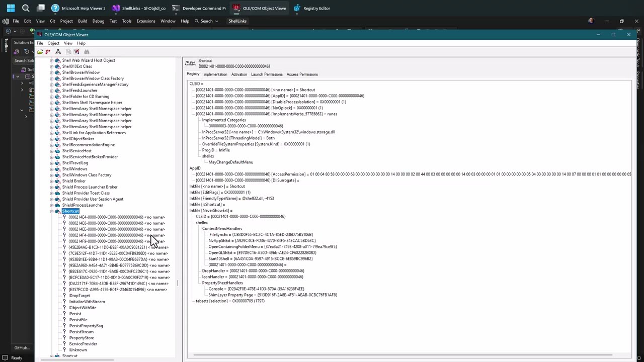Open View menu in OLE/COM Object Viewer
The image size is (644, 362).
click(68, 43)
